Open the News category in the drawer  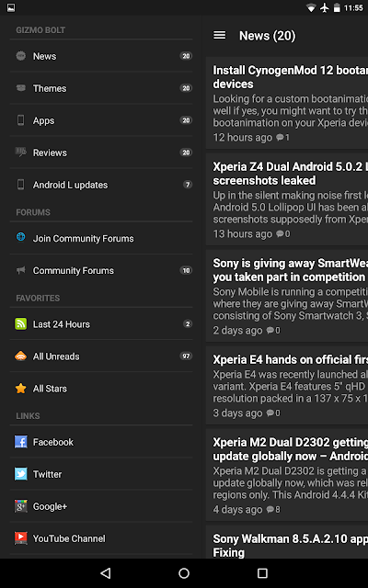(101, 56)
